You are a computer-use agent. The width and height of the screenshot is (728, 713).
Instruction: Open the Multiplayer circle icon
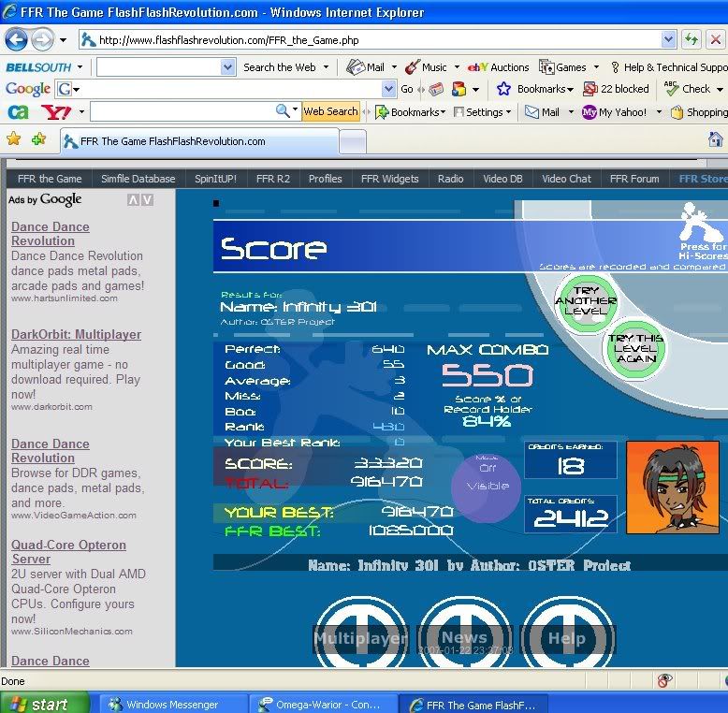pyautogui.click(x=360, y=636)
